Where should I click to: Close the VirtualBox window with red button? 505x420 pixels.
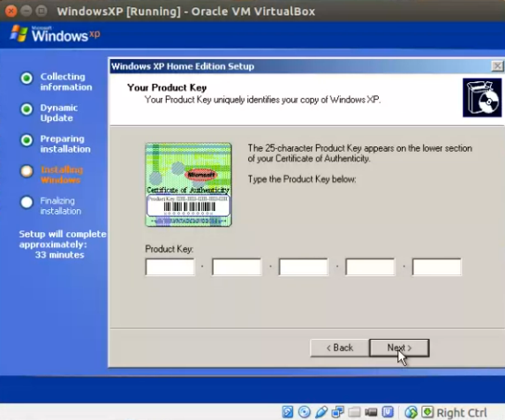click(11, 11)
